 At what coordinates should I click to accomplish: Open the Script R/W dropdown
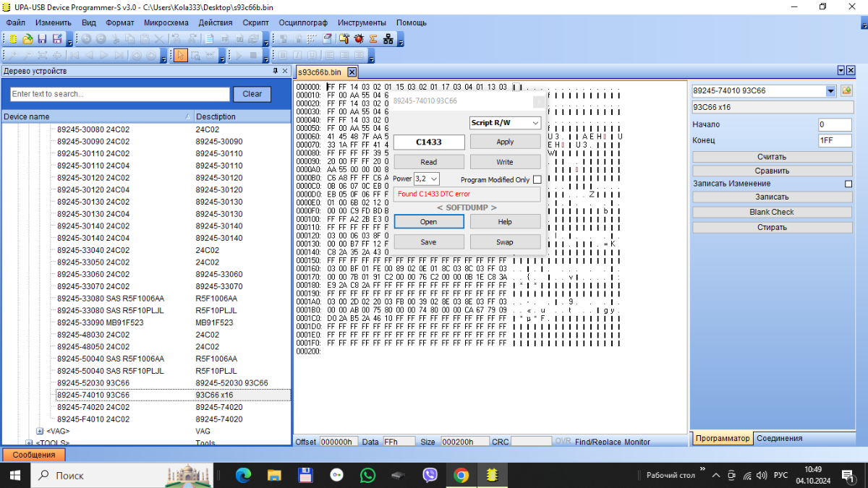(x=505, y=123)
